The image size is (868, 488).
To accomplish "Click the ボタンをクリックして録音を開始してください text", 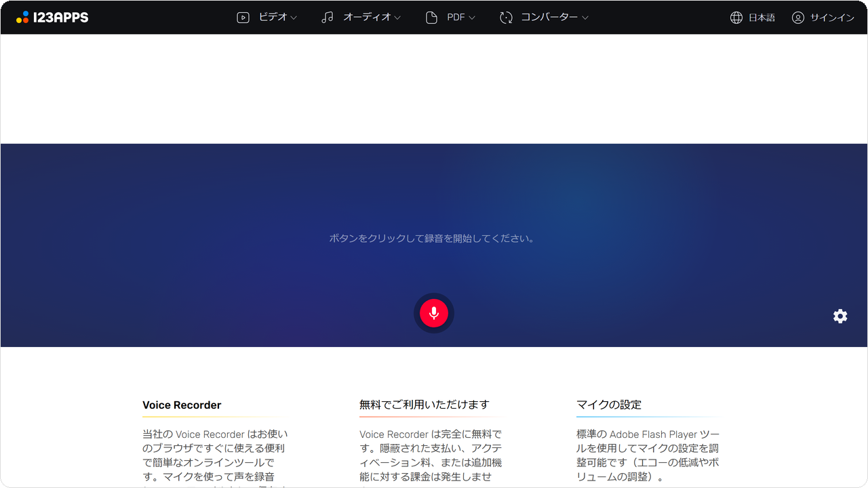I will (433, 239).
